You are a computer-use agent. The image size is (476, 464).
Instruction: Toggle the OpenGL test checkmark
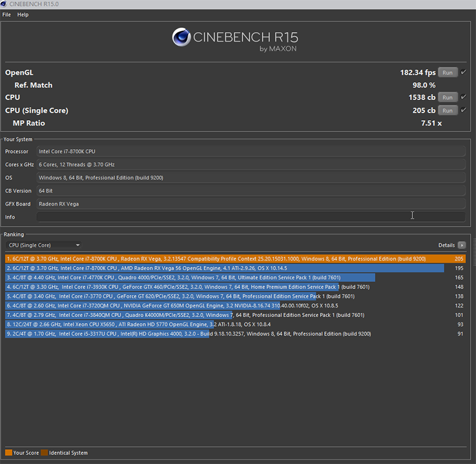[464, 72]
